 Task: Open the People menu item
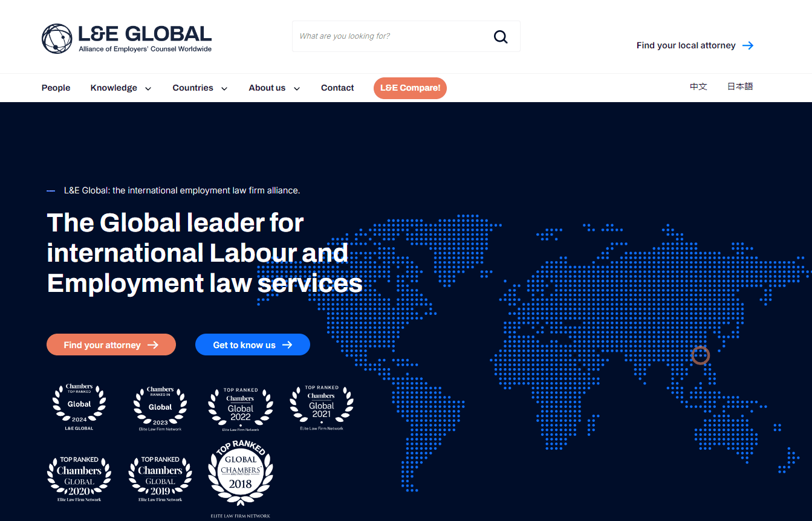click(x=56, y=88)
